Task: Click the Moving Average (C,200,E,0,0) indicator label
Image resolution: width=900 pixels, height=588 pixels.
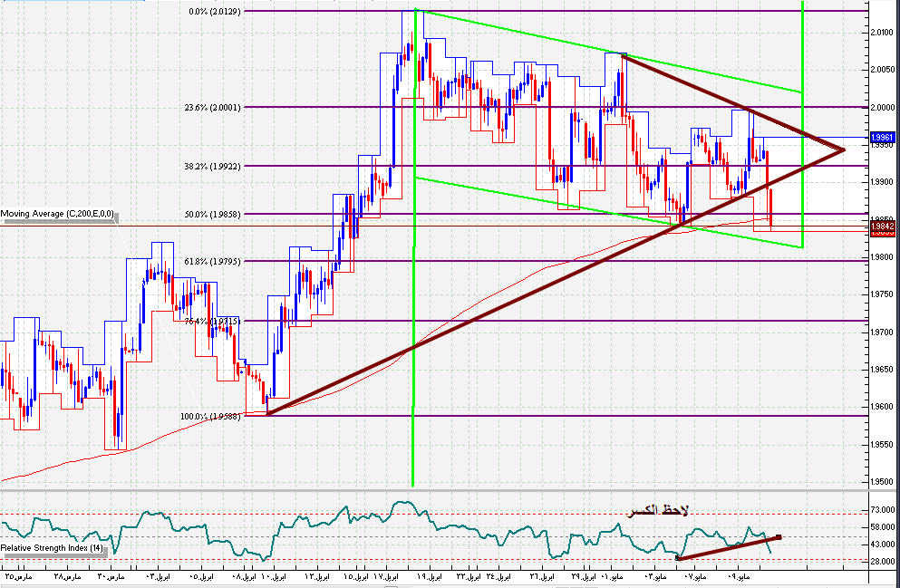Action: pyautogui.click(x=57, y=214)
